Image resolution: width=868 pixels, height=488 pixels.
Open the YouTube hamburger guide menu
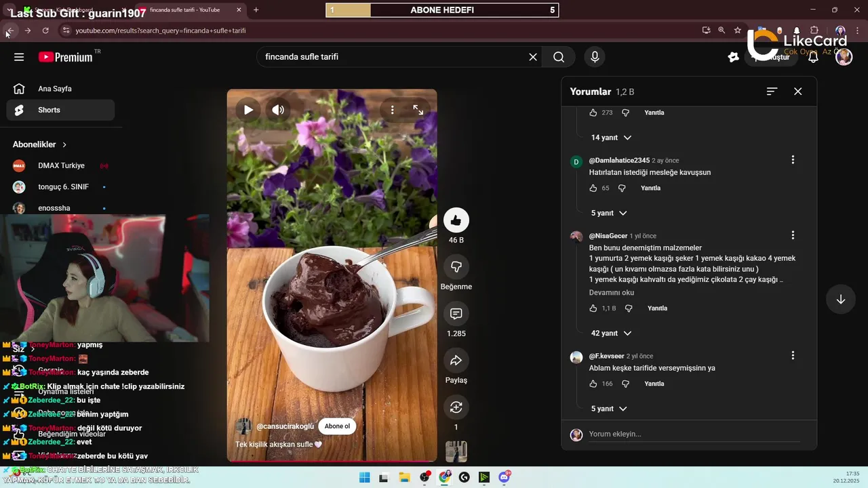(x=19, y=57)
